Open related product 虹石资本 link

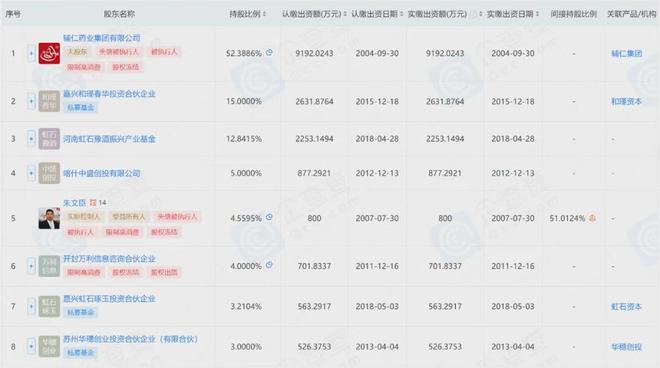pyautogui.click(x=627, y=307)
